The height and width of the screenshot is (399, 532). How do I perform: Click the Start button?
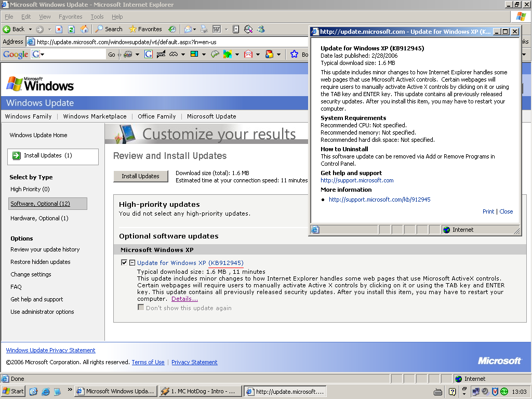point(13,391)
